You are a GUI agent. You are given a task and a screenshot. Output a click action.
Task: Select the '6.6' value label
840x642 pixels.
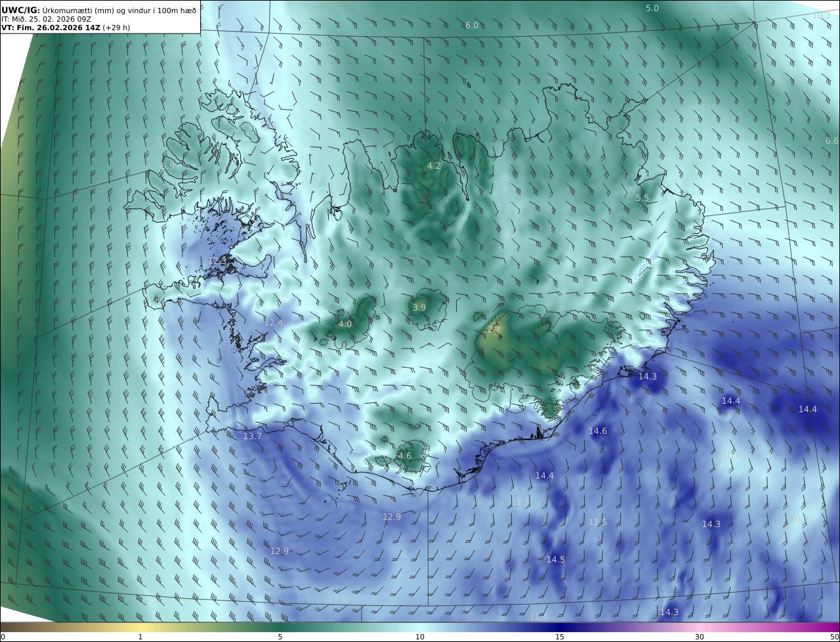coord(832,141)
